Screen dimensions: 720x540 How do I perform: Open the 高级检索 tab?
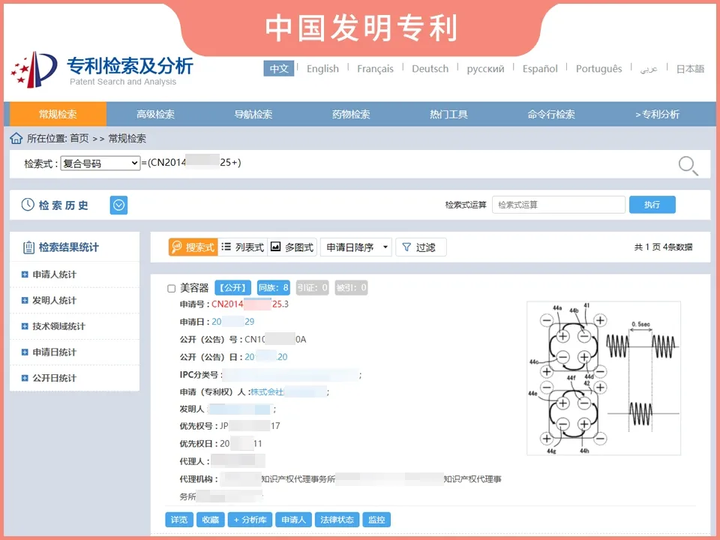coord(155,114)
